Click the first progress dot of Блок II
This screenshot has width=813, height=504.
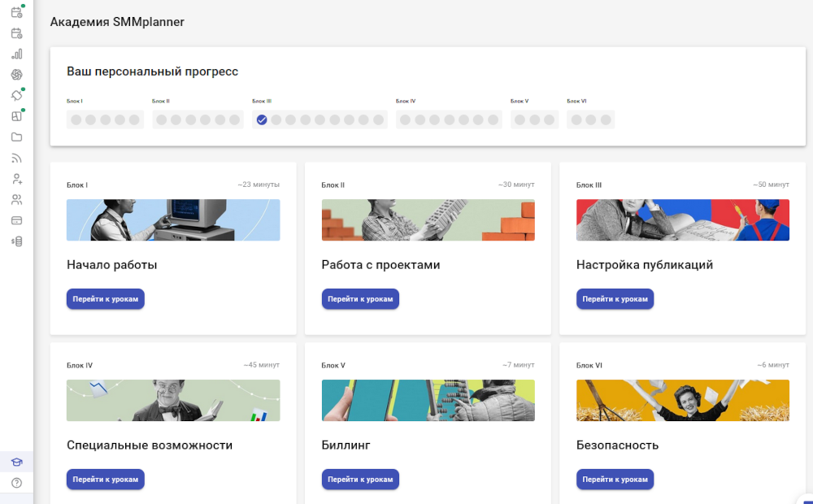point(162,119)
